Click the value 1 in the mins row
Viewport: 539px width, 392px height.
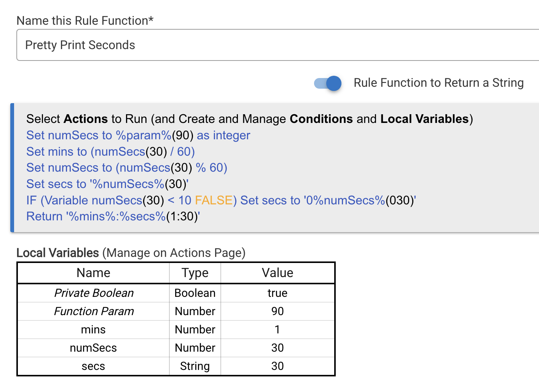(277, 330)
